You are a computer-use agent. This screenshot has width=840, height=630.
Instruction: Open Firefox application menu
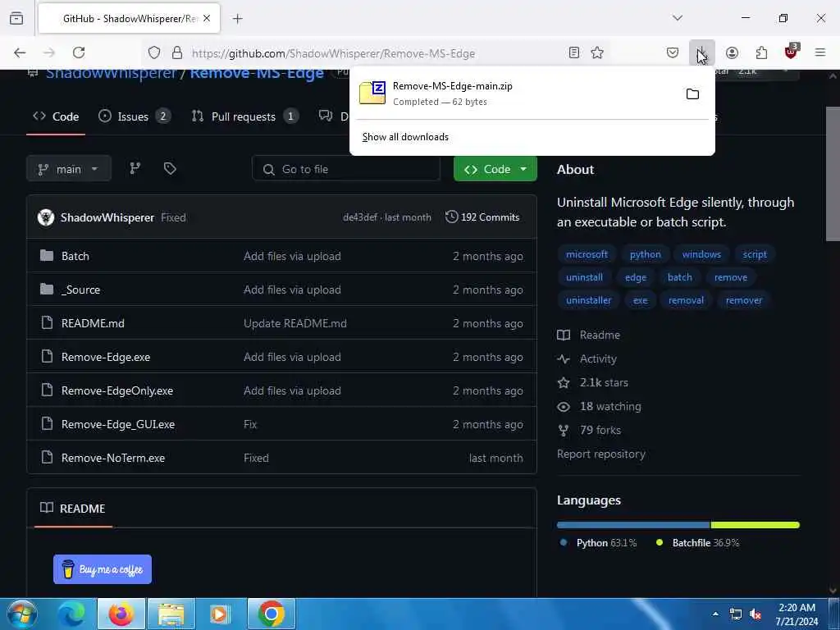tap(820, 52)
